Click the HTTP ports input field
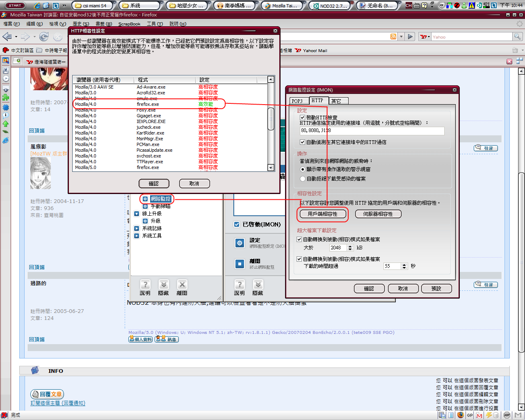The image size is (525, 420). [372, 130]
